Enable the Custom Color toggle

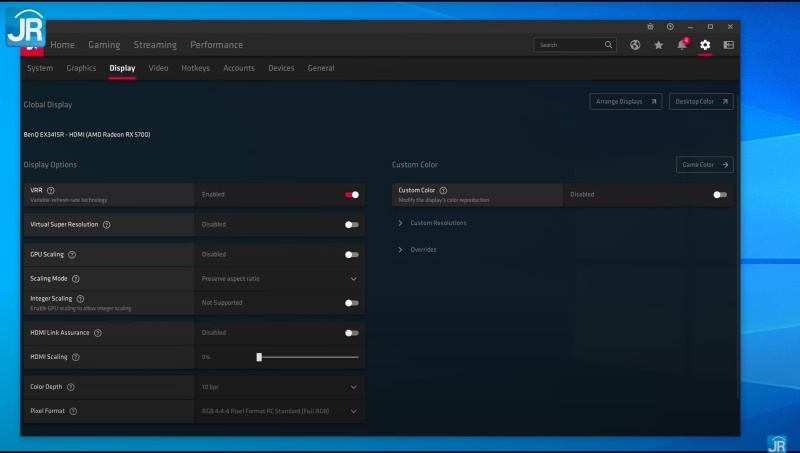click(x=720, y=195)
